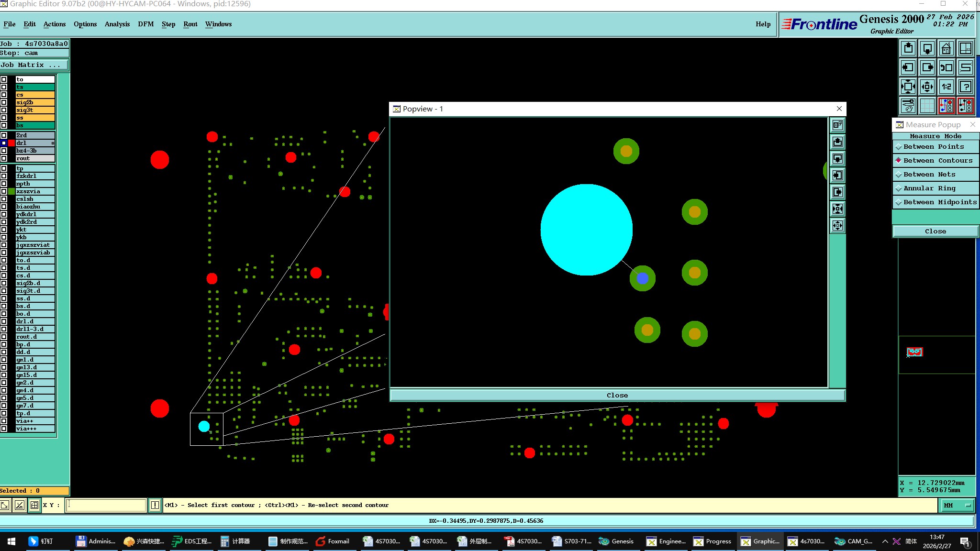Open the display options wrench and palette icon
This screenshot has height=551, width=980.
[x=908, y=106]
